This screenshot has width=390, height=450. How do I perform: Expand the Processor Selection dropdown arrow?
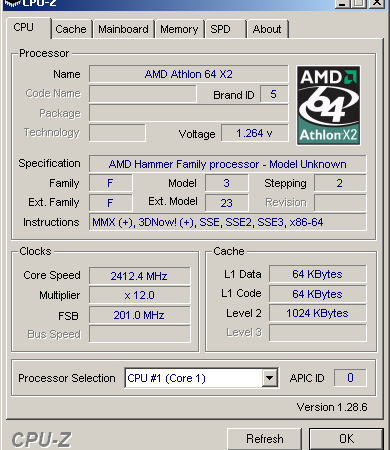click(269, 378)
